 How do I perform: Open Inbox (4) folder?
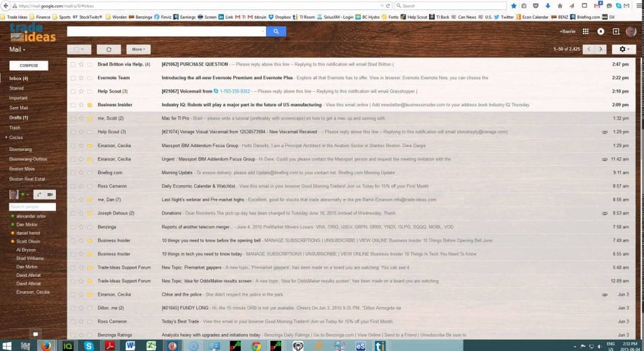click(x=19, y=78)
